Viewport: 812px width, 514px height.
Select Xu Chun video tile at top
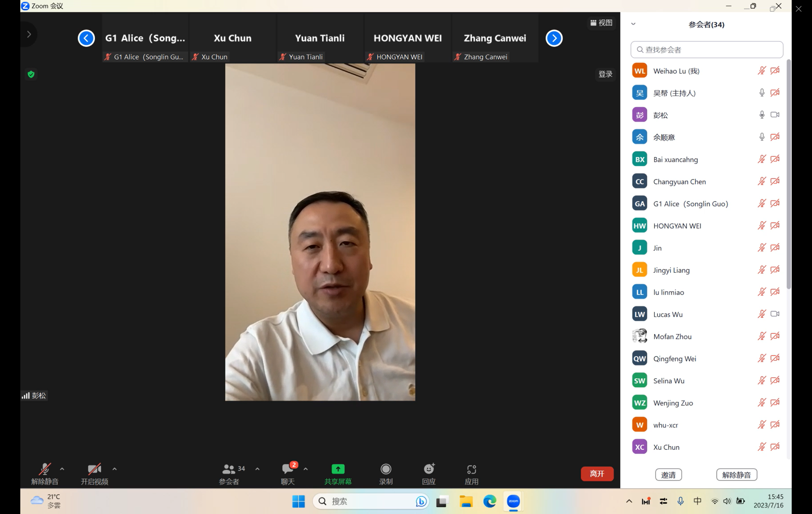tap(232, 38)
